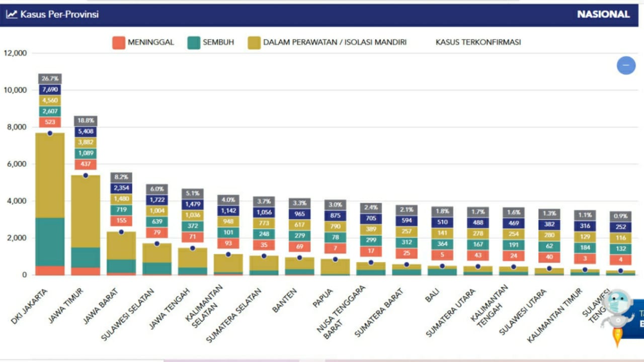Toggle the MENINGGAL legend series
The width and height of the screenshot is (644, 362).
[143, 43]
